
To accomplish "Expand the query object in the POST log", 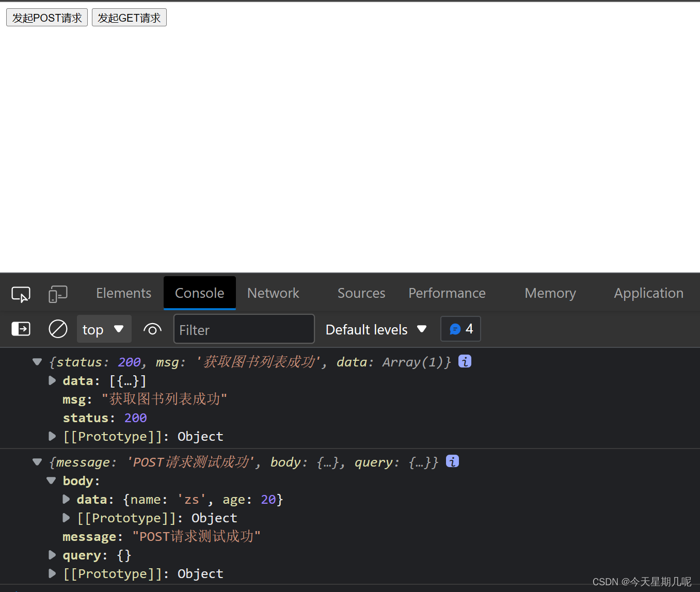I will coord(52,555).
